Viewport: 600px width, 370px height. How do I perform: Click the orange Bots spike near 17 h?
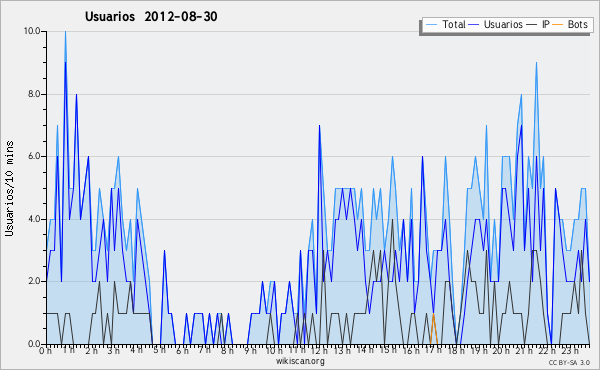tap(433, 328)
